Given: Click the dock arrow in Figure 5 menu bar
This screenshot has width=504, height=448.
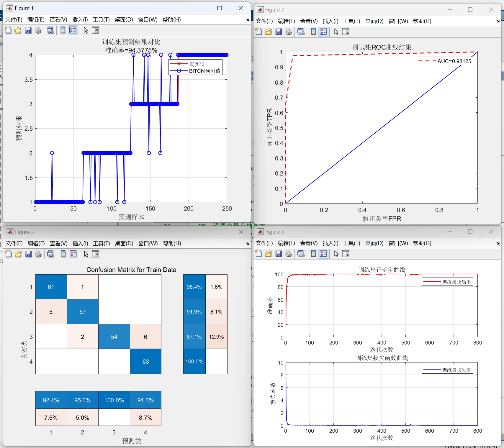Looking at the screenshot, I should pyautogui.click(x=498, y=243).
